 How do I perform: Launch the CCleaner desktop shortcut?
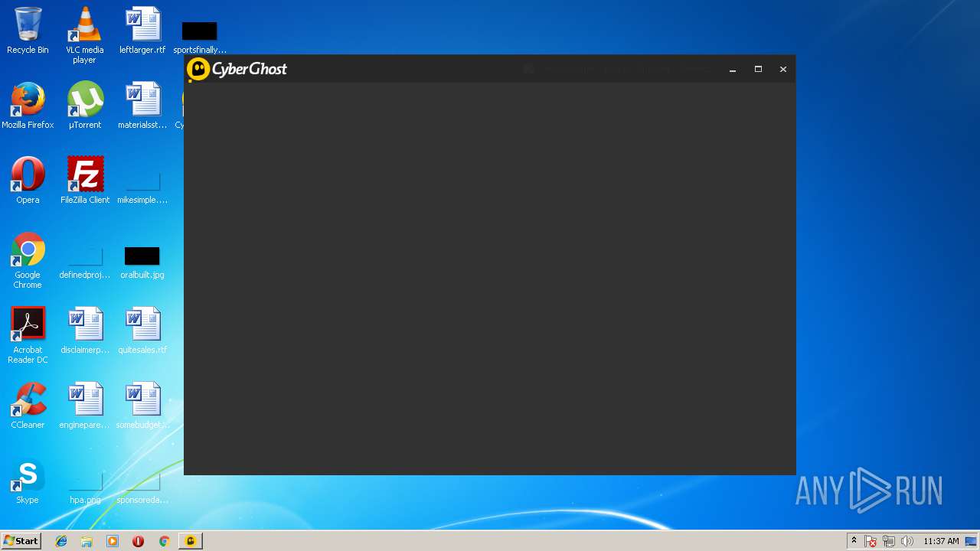pyautogui.click(x=28, y=406)
